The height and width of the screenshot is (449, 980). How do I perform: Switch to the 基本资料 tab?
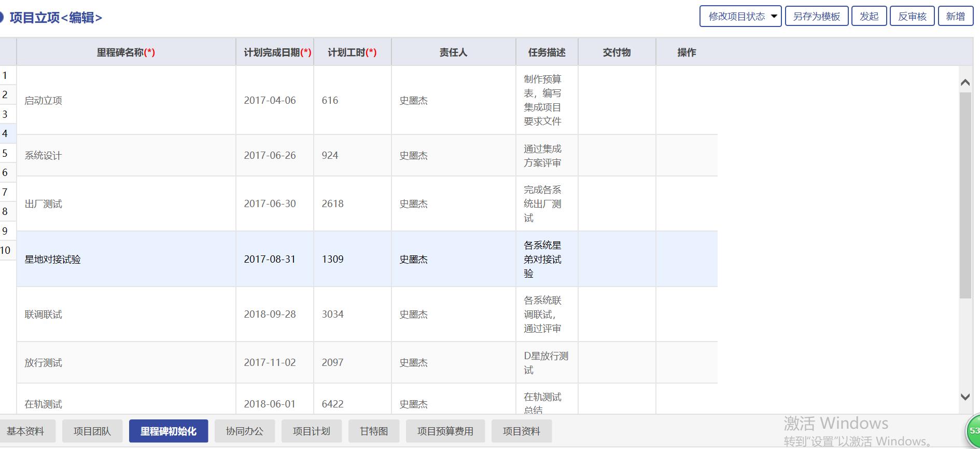pyautogui.click(x=25, y=431)
